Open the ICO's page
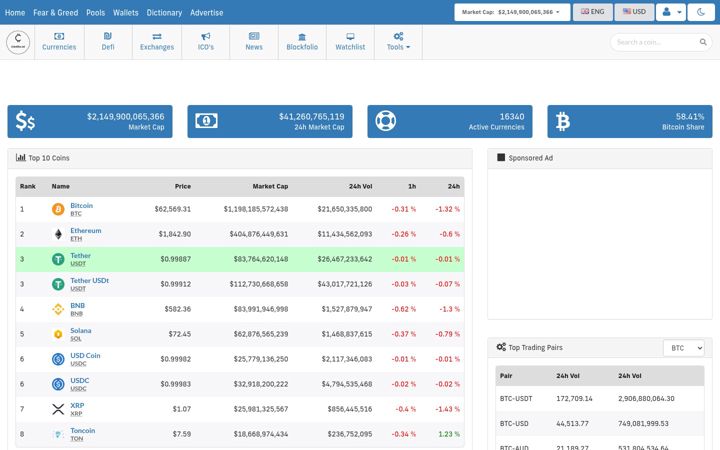This screenshot has height=450, width=720. click(x=206, y=42)
